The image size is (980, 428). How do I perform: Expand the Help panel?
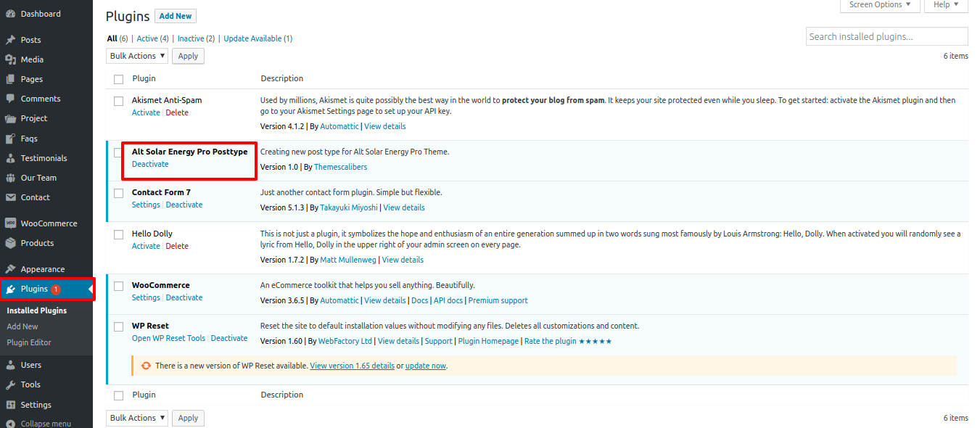click(946, 5)
